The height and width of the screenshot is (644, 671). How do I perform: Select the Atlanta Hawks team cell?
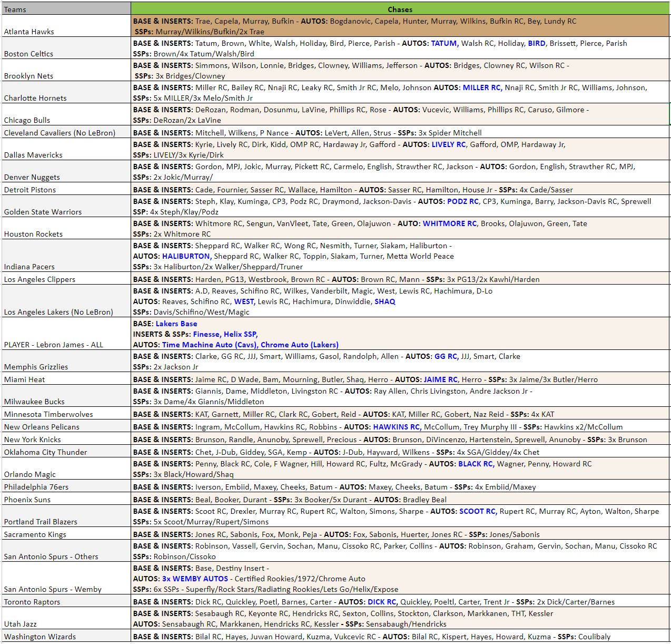66,26
